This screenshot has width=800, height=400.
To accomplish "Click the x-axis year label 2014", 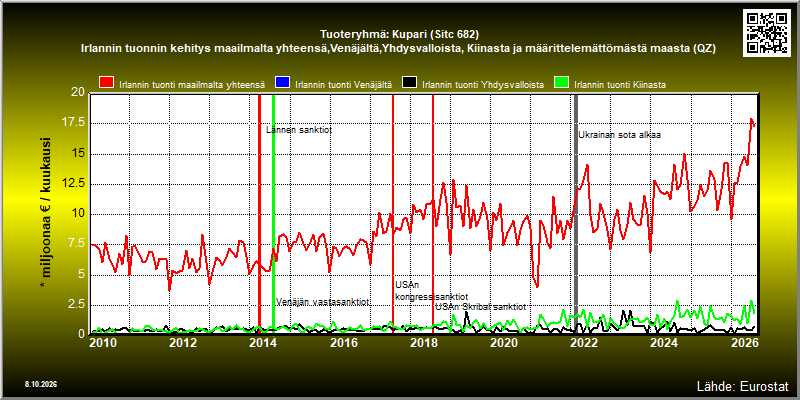I will (263, 341).
